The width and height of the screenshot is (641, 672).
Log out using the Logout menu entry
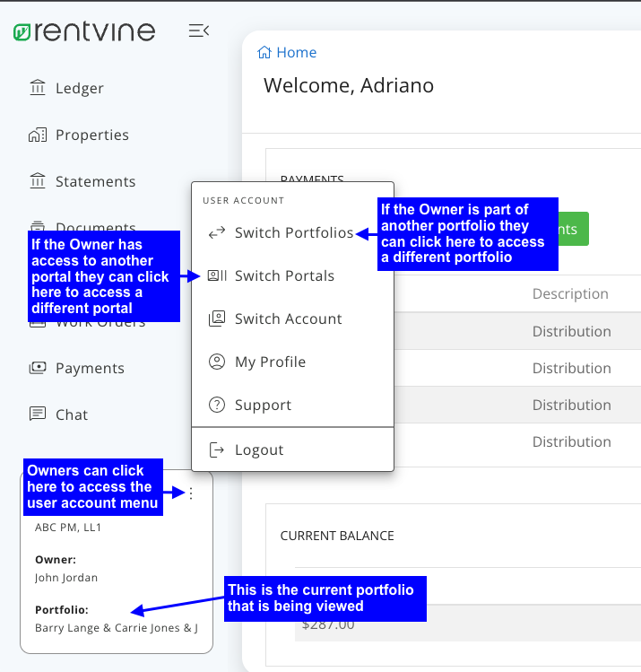pyautogui.click(x=259, y=450)
